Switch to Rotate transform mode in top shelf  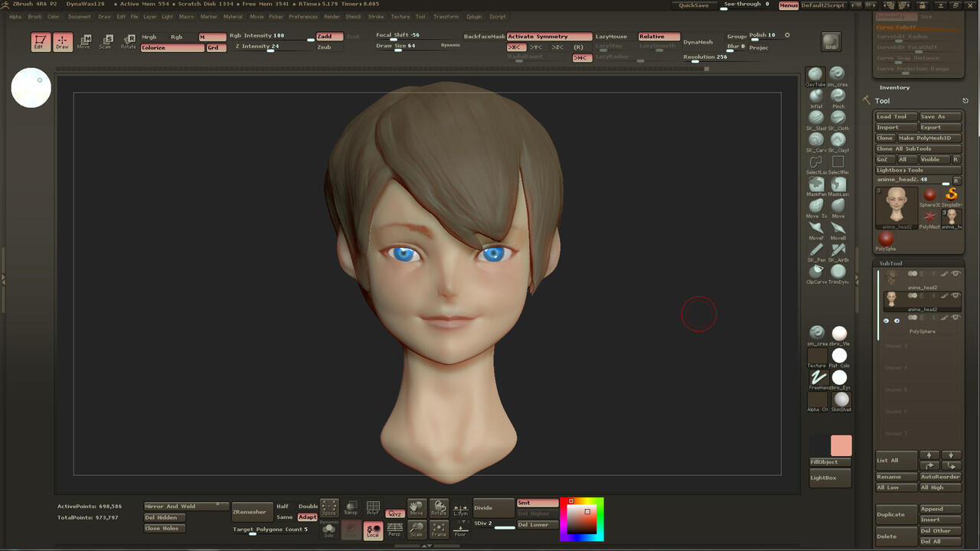coord(128,42)
